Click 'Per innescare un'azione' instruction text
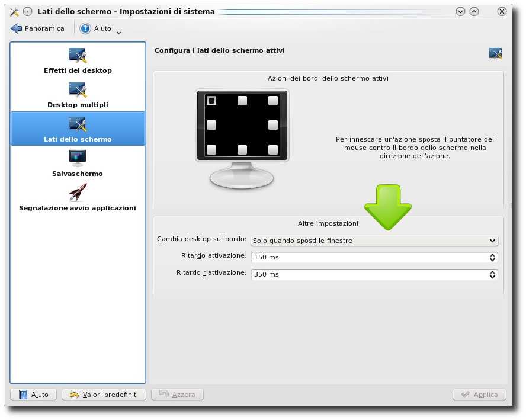Image resolution: width=526 pixels, height=420 pixels. pyautogui.click(x=415, y=148)
